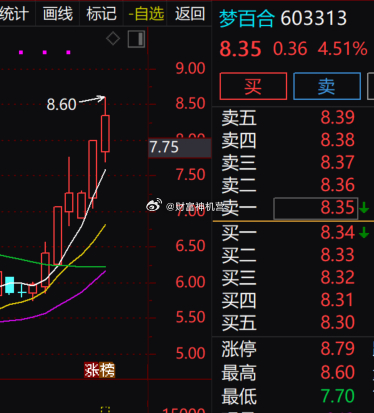Click the 6.00 axis price label
Viewport: 374px width, 413px height.
click(190, 282)
